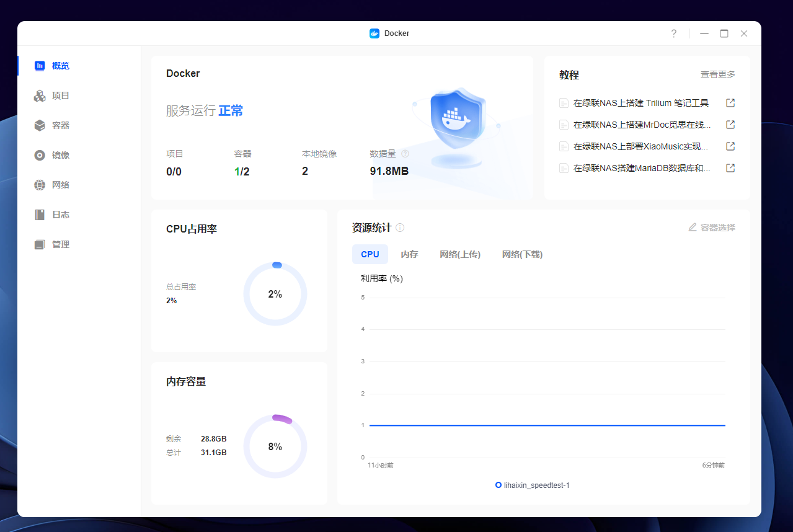Go to the 镜像 section
Viewport: 793px width, 532px height.
[x=79, y=155]
